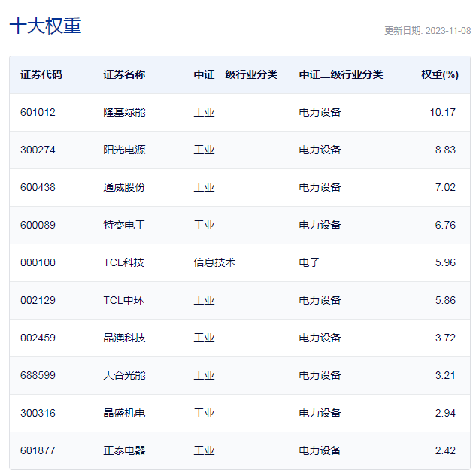Click weight value 8.83
Screen dimensions: 476x476
pos(445,150)
